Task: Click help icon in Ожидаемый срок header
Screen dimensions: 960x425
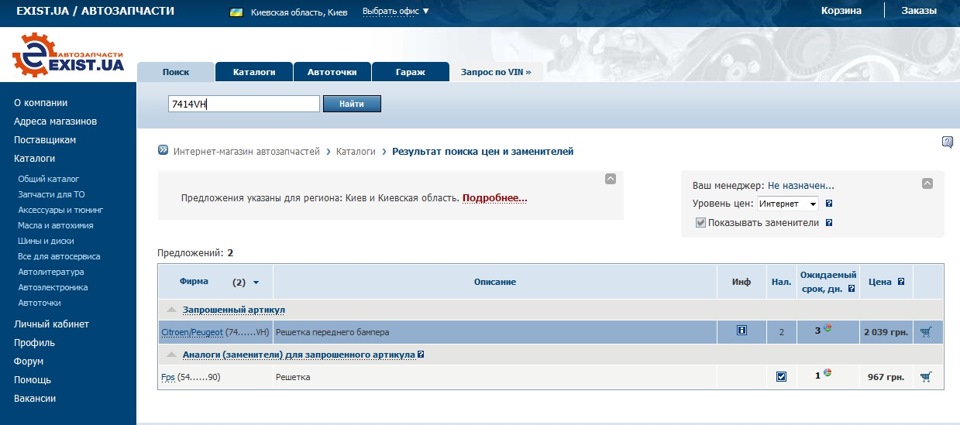Action: point(852,289)
